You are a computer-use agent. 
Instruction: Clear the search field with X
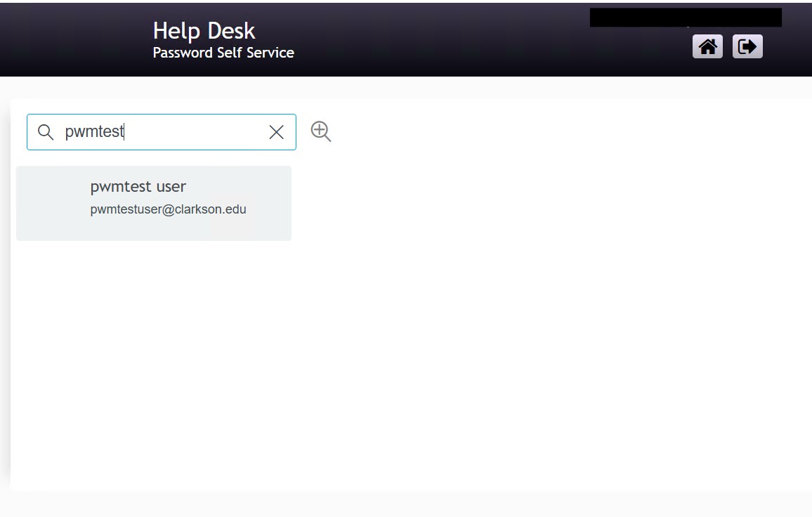(x=277, y=132)
